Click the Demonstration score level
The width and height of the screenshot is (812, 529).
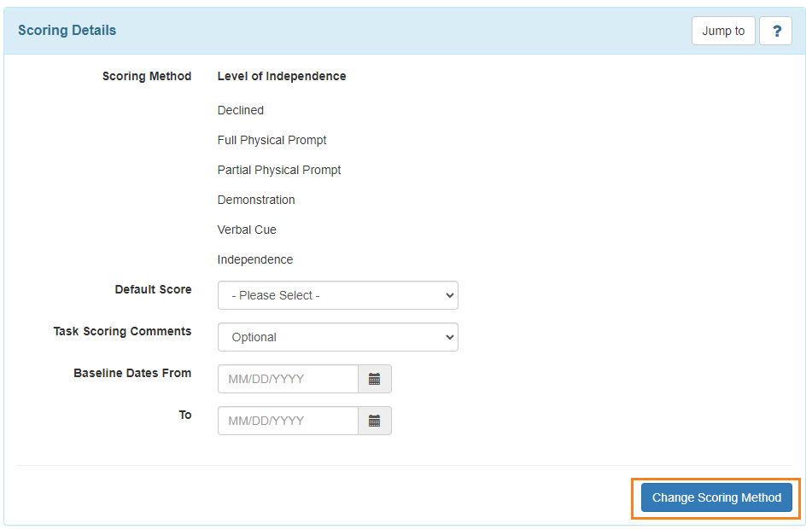256,200
